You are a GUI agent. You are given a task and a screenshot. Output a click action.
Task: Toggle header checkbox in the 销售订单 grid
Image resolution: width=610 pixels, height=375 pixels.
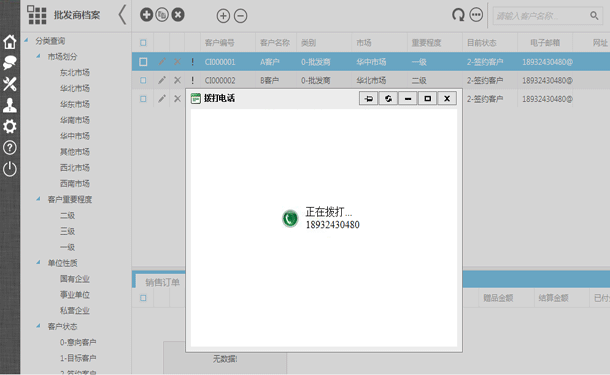coord(143,298)
